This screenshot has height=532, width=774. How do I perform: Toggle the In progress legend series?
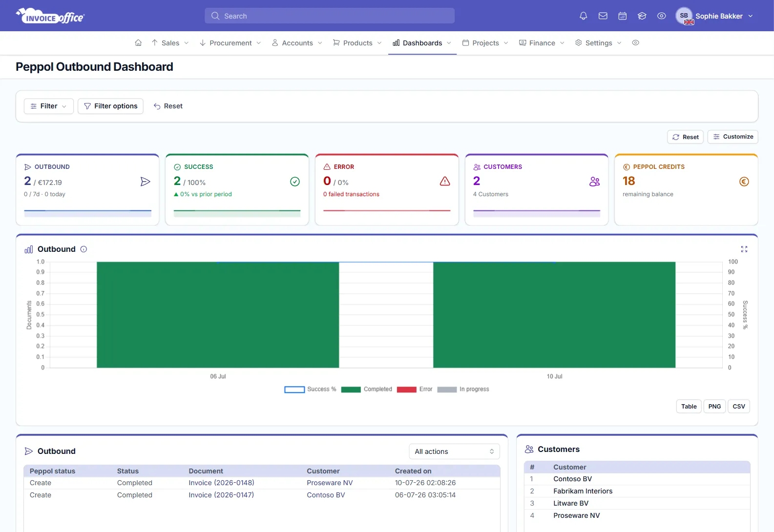tap(463, 389)
